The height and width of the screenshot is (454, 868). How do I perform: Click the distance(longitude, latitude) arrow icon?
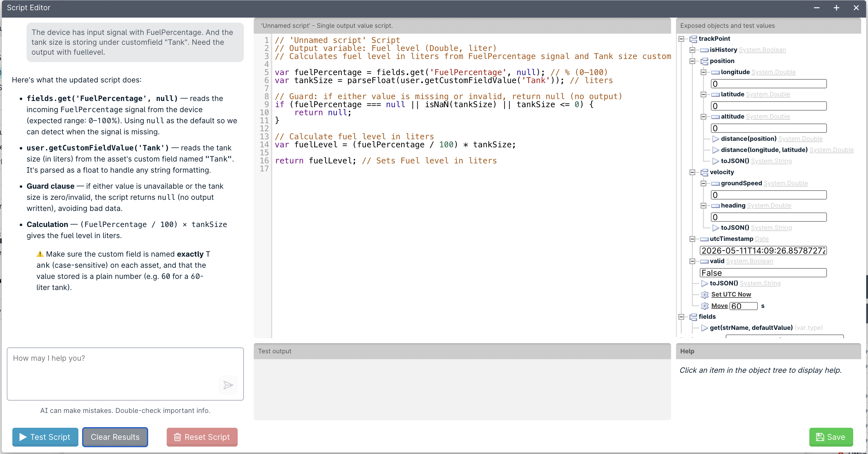click(716, 150)
